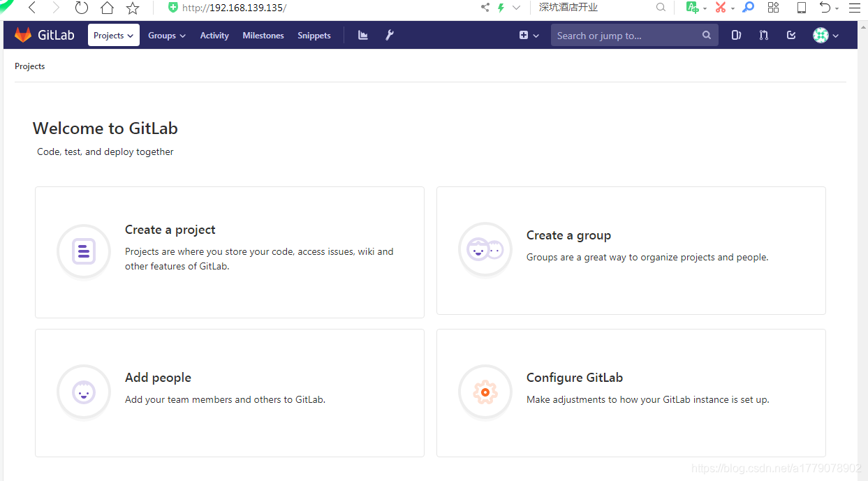Open the Create a group card
The image size is (868, 481).
point(631,251)
